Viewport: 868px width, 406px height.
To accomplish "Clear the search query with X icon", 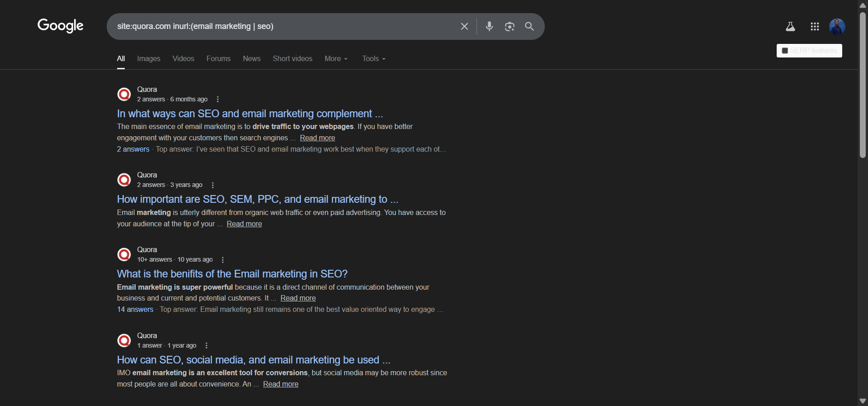I will point(464,26).
